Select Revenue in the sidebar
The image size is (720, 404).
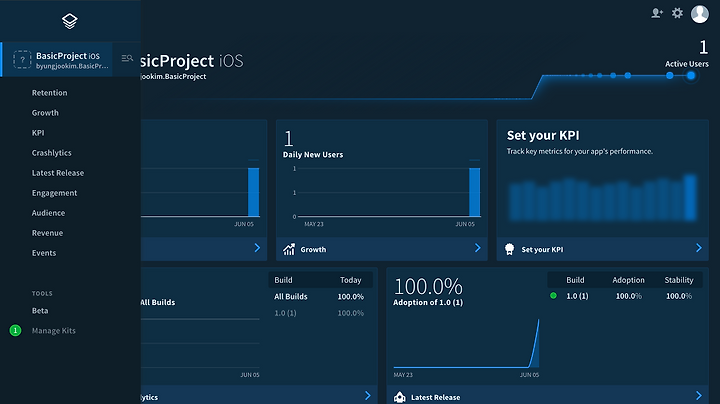[x=47, y=233]
